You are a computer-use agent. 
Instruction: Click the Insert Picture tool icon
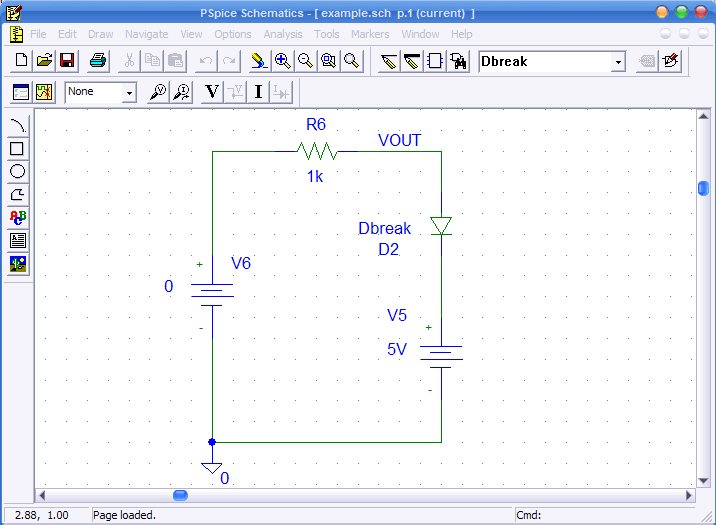pyautogui.click(x=18, y=263)
